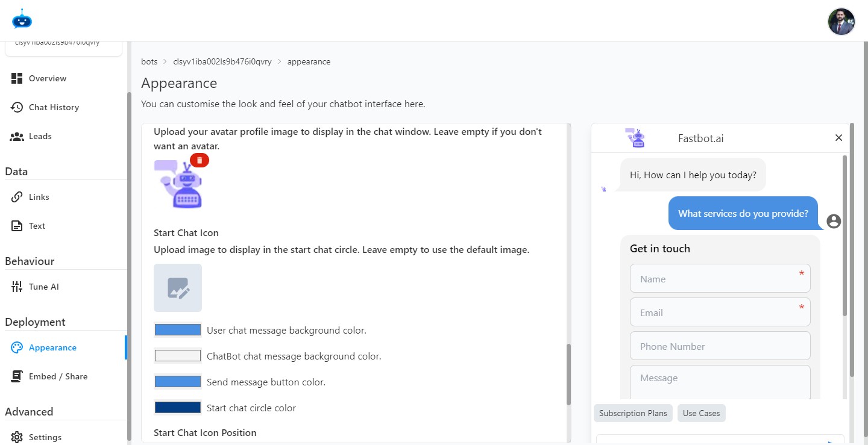
Task: Click the start chat icon upload placeholder
Action: point(178,287)
